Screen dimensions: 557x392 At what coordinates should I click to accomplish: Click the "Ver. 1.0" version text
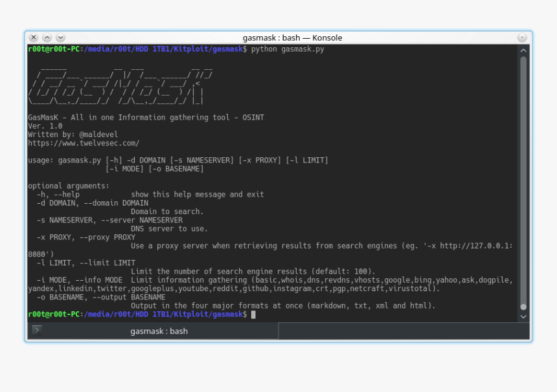tap(45, 126)
